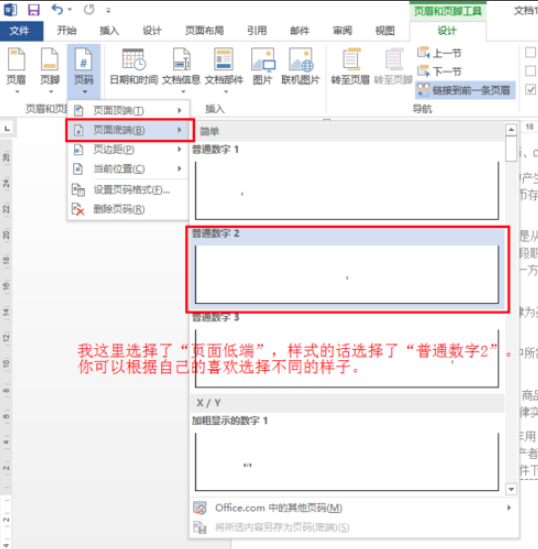The image size is (538, 549).
Task: Select the 普通数字 2 page number style
Action: 347,269
